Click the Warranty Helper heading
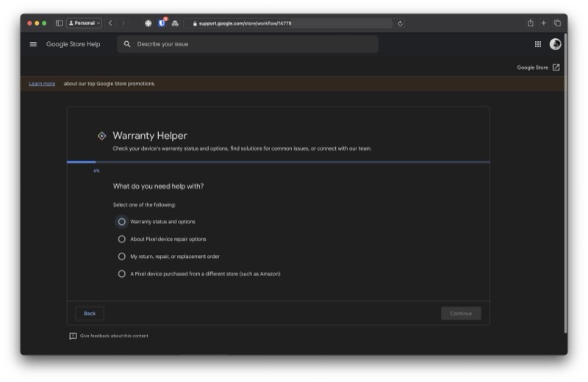Viewport: 588px width, 382px height. [150, 136]
